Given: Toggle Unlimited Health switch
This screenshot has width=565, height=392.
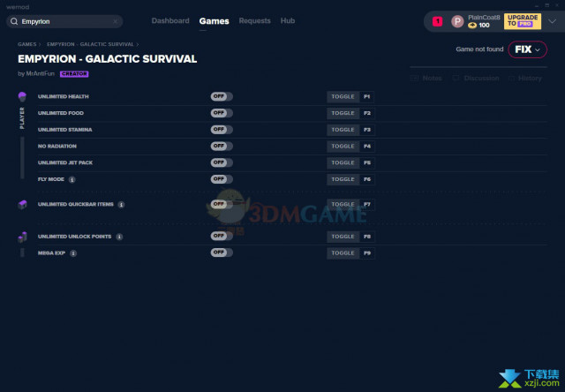Looking at the screenshot, I should click(x=222, y=96).
